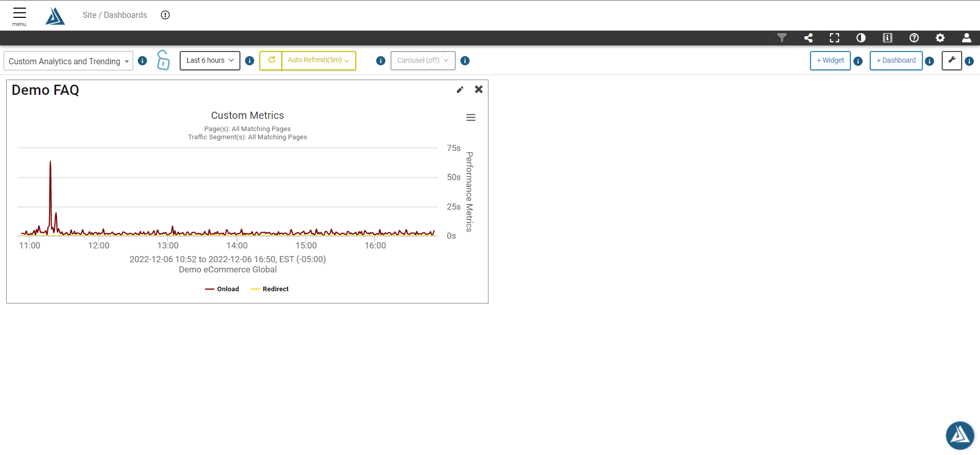Click the info icon beside the dashboard selector
The image size is (980, 455).
142,61
